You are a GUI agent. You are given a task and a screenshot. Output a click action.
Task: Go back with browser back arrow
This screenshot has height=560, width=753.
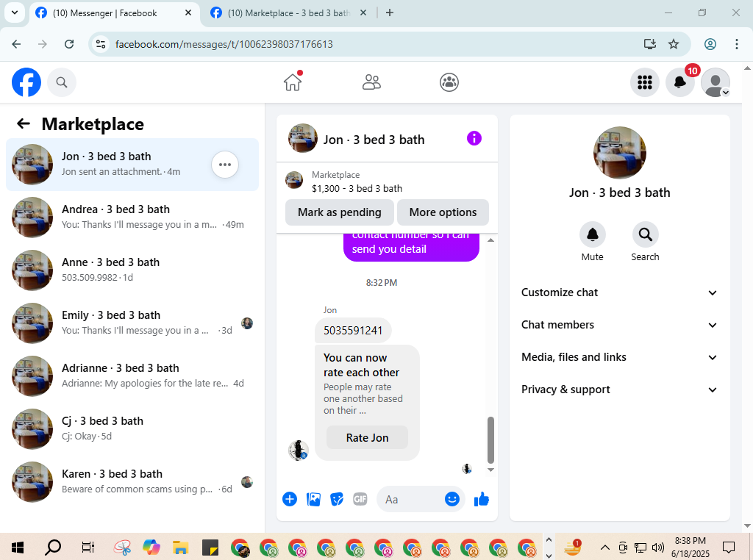click(x=16, y=44)
